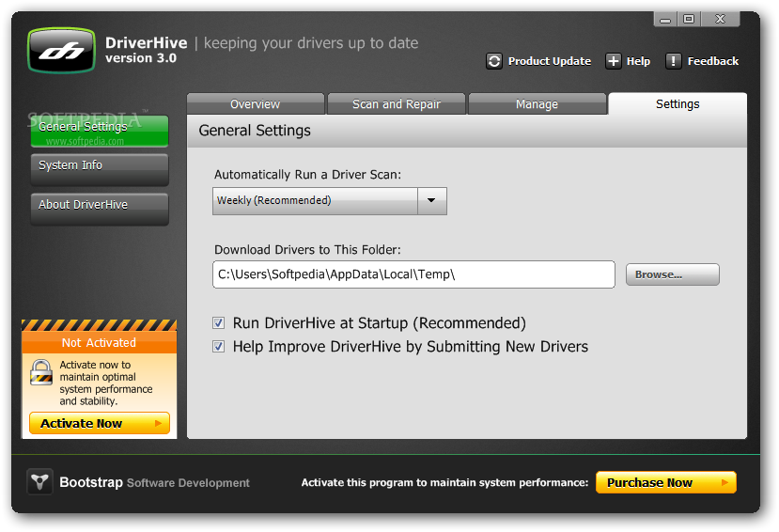This screenshot has height=532, width=779.
Task: Click the Bootstrap company logo icon
Action: [x=39, y=482]
